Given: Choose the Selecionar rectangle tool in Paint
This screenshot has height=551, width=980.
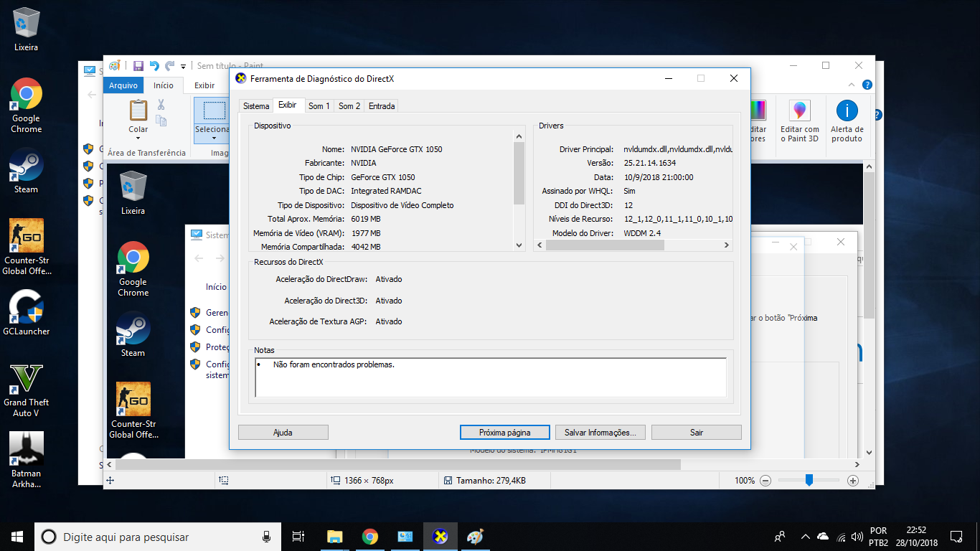Looking at the screenshot, I should 213,110.
